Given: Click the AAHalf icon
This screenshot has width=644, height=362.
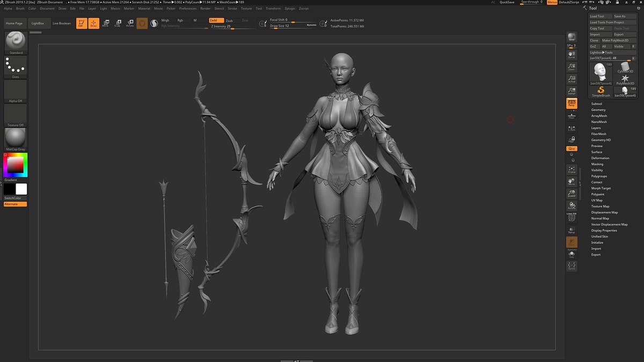Looking at the screenshot, I should point(572,91).
